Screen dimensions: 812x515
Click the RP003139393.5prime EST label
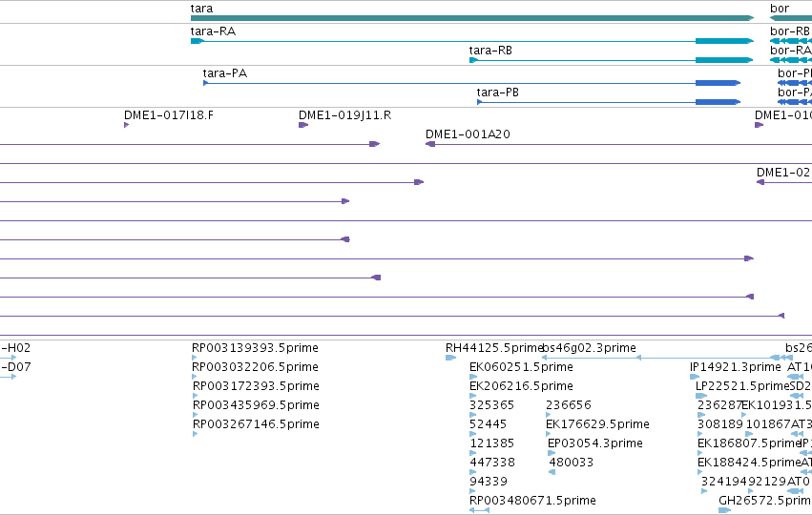(255, 348)
